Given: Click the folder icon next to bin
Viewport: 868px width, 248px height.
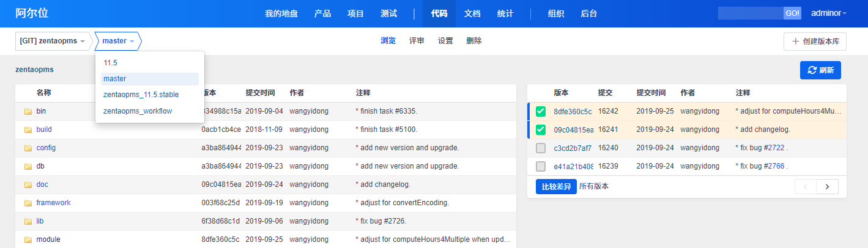Looking at the screenshot, I should 28,112.
